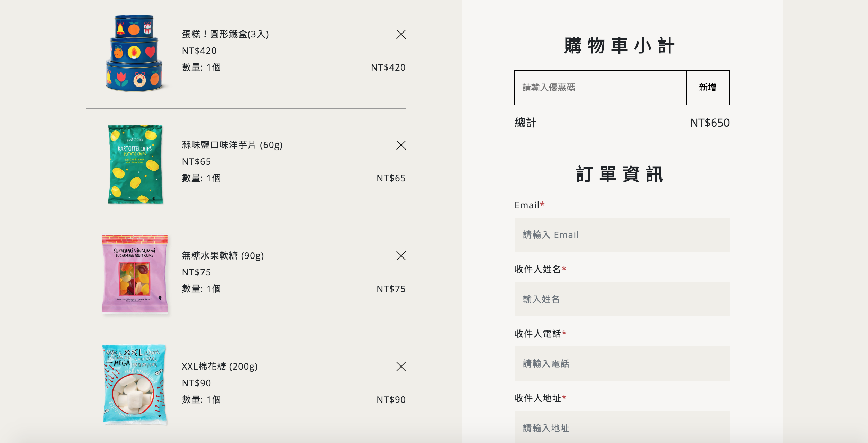Screen dimensions: 868x443
Task: Focus the 收件人地址 address field
Action: tap(622, 428)
